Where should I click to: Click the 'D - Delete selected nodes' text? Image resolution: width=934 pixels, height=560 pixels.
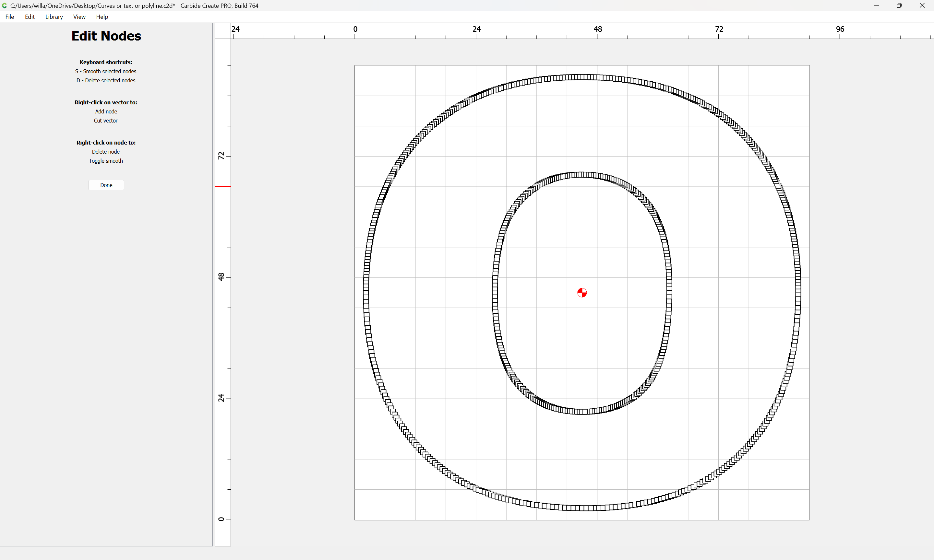(106, 80)
